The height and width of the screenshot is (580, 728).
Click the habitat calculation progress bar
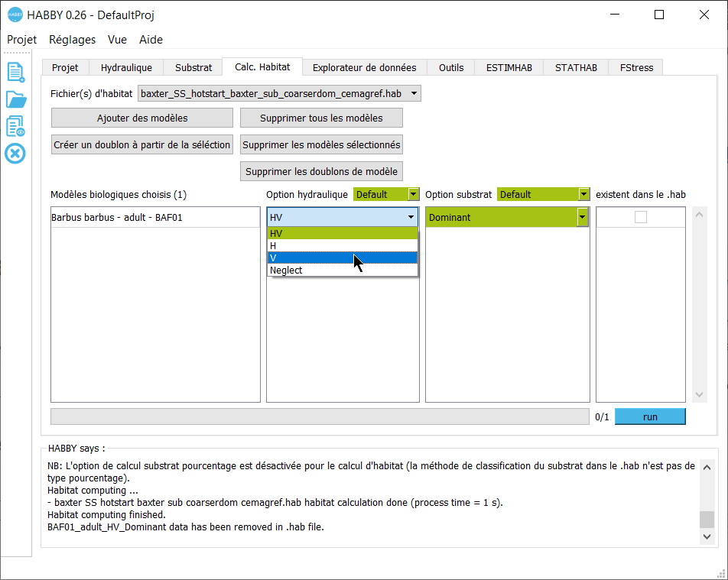320,416
